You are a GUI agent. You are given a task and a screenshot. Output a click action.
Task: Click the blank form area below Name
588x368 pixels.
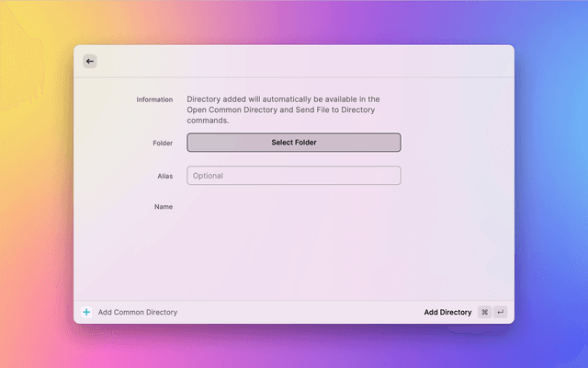294,258
